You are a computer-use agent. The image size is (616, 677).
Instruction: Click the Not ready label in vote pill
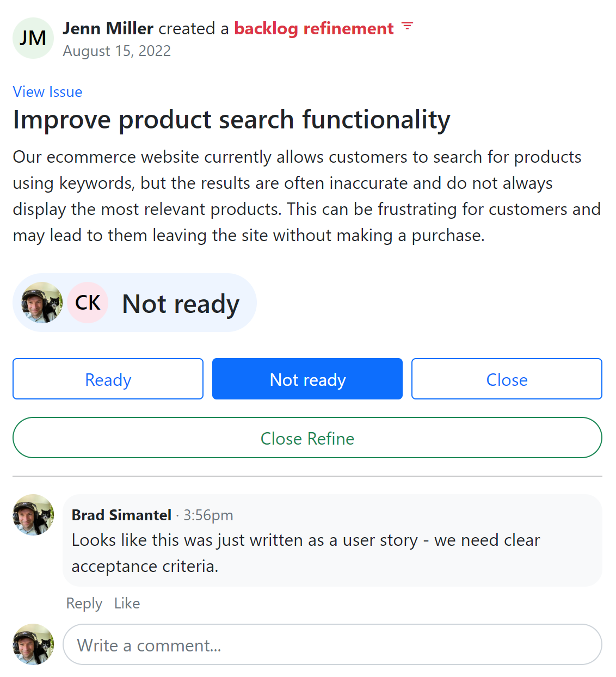181,304
